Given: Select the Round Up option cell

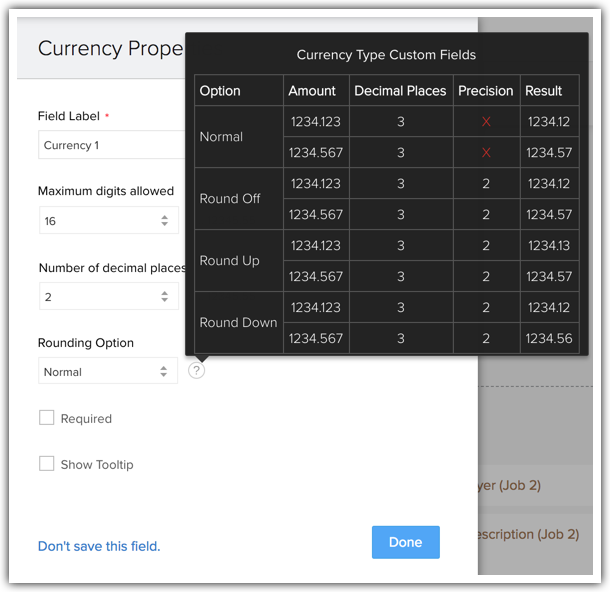Looking at the screenshot, I should coord(229,260).
